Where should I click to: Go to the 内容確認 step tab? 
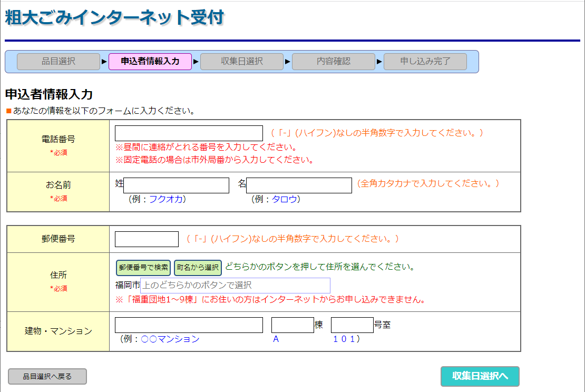pyautogui.click(x=334, y=62)
